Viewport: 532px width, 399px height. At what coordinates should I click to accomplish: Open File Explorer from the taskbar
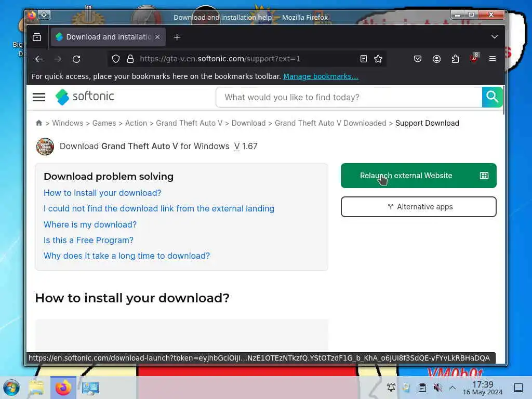36,388
